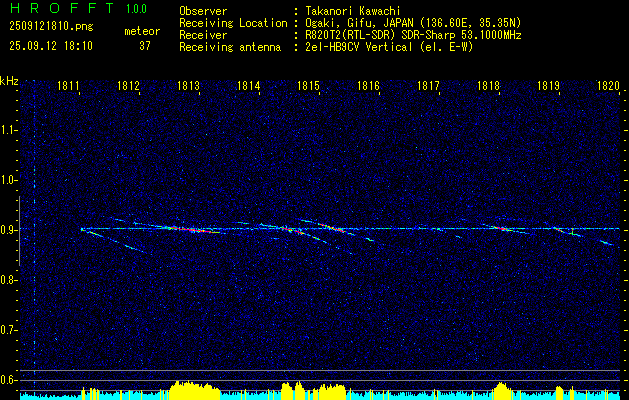
Task: Select the version number 1.0.0
Action: point(136,9)
